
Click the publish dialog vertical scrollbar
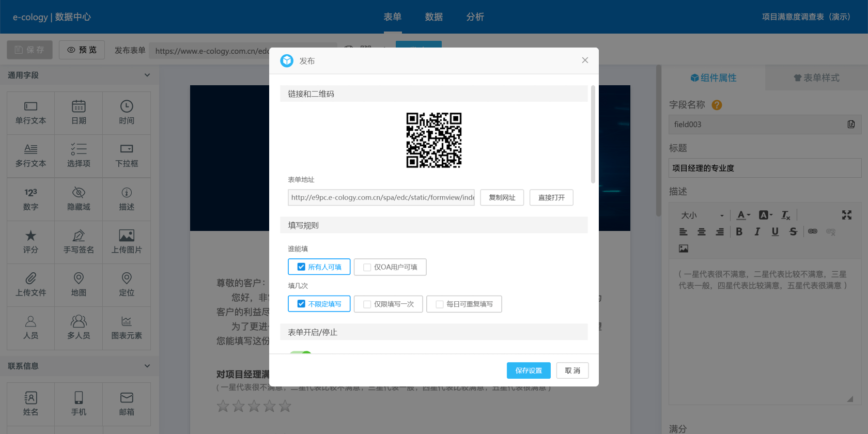pyautogui.click(x=593, y=134)
